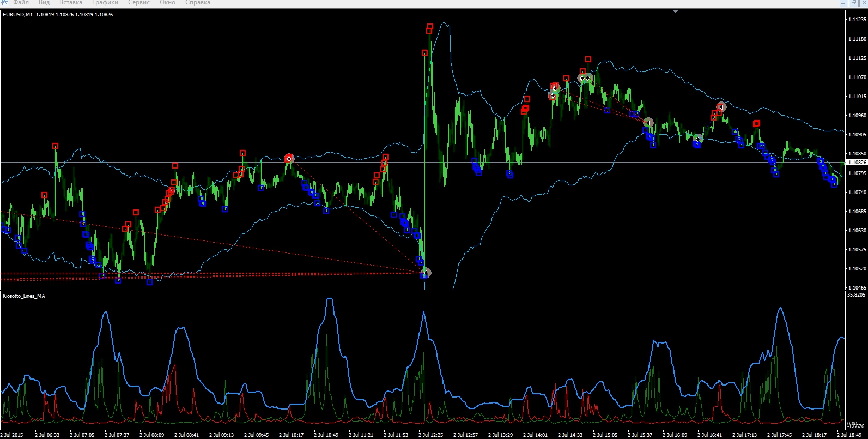Click time axis label 2 Jul 07:05

pyautogui.click(x=82, y=435)
